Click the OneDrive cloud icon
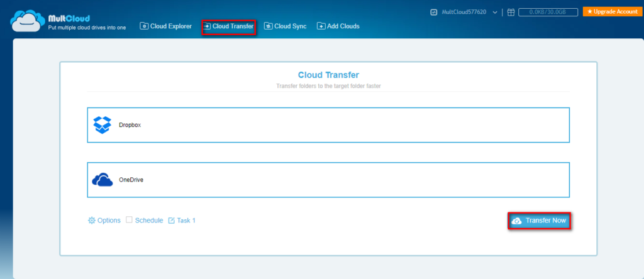 click(x=102, y=180)
